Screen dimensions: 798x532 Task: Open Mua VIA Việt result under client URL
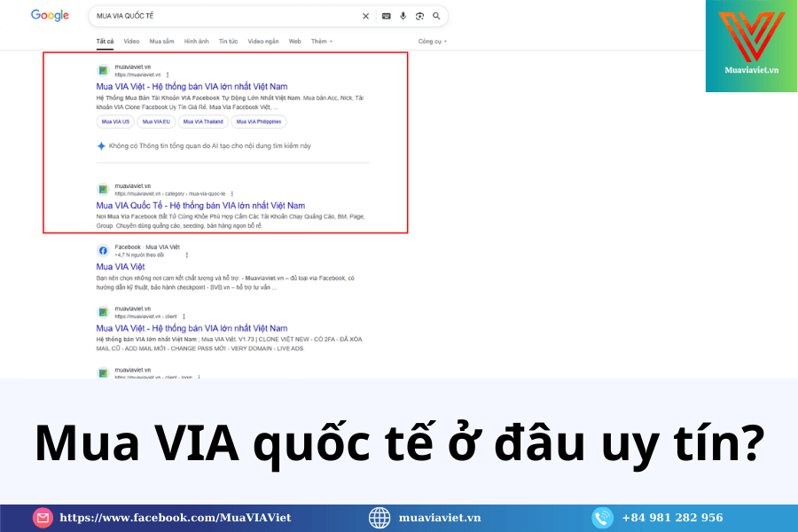click(x=192, y=328)
